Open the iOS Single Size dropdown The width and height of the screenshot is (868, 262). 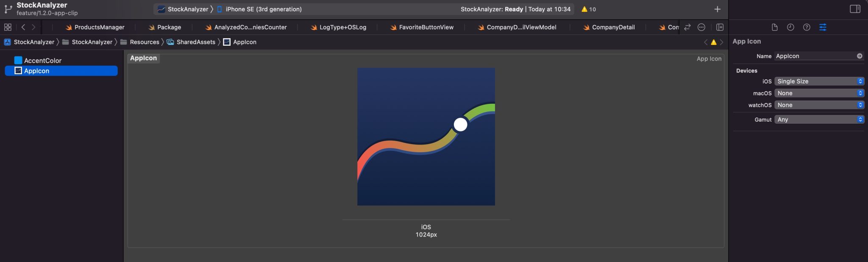pyautogui.click(x=819, y=81)
